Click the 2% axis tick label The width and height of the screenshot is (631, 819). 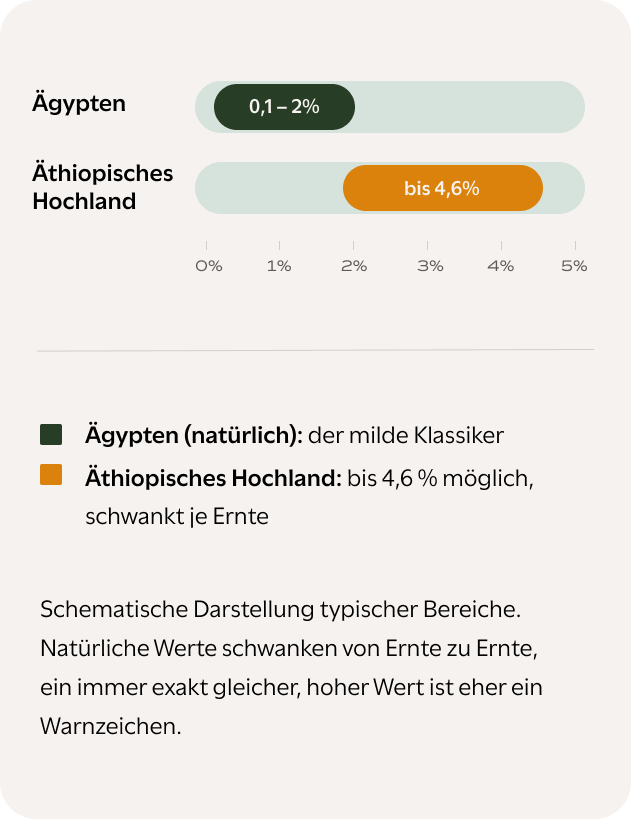click(x=354, y=266)
